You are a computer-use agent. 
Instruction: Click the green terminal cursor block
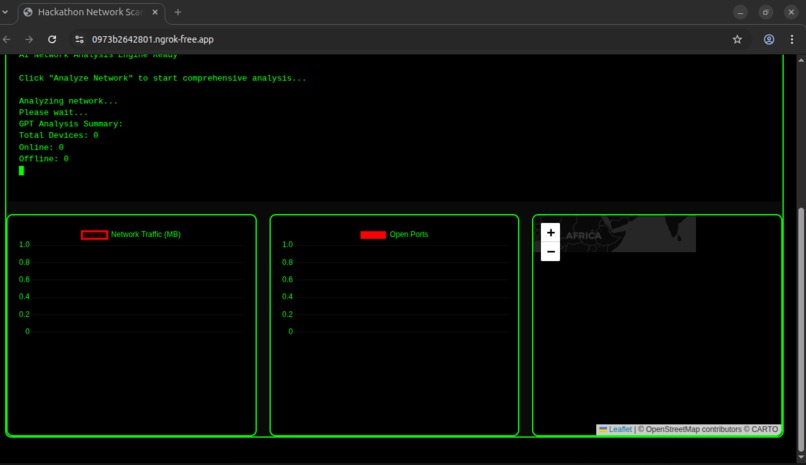[21, 171]
